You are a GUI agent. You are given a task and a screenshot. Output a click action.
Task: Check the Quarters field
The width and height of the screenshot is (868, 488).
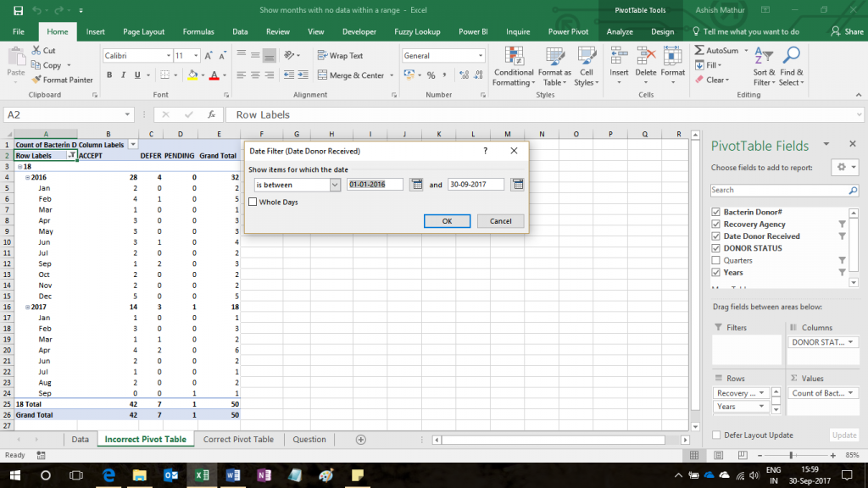point(715,260)
